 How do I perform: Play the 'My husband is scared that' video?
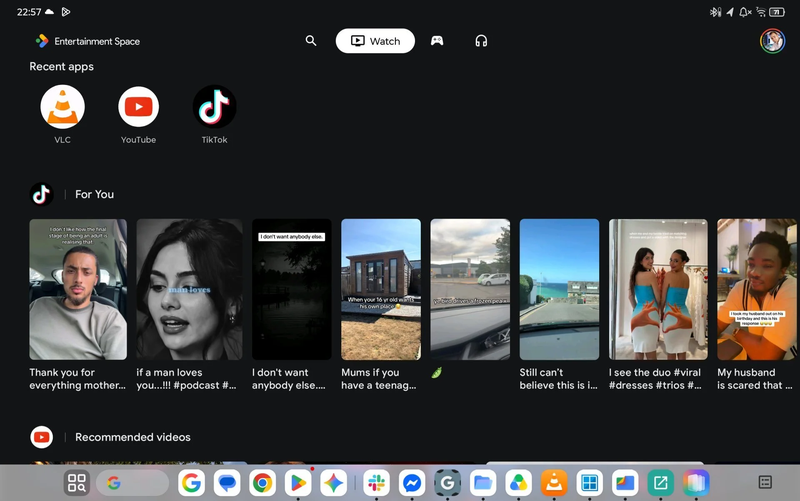[757, 289]
